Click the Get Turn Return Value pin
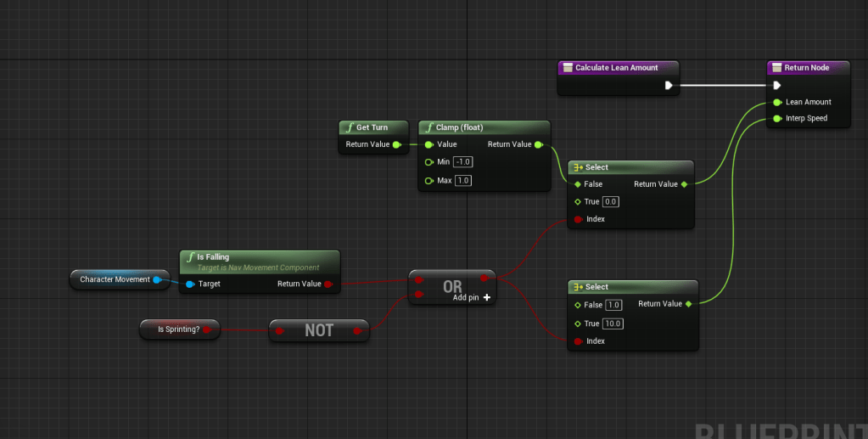This screenshot has width=868, height=439. 396,144
